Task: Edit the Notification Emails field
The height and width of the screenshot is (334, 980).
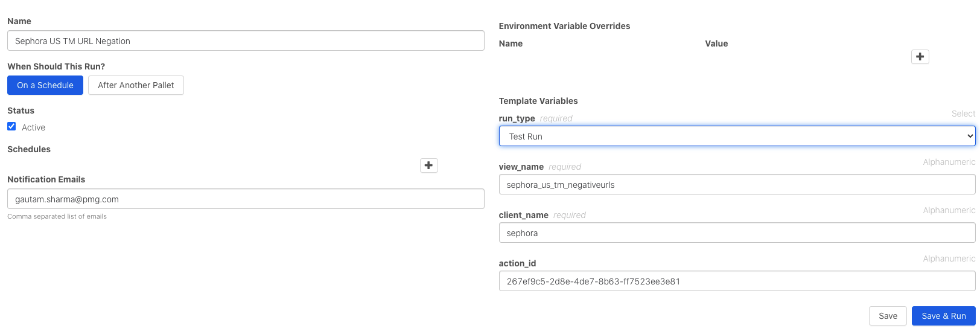Action: [246, 199]
